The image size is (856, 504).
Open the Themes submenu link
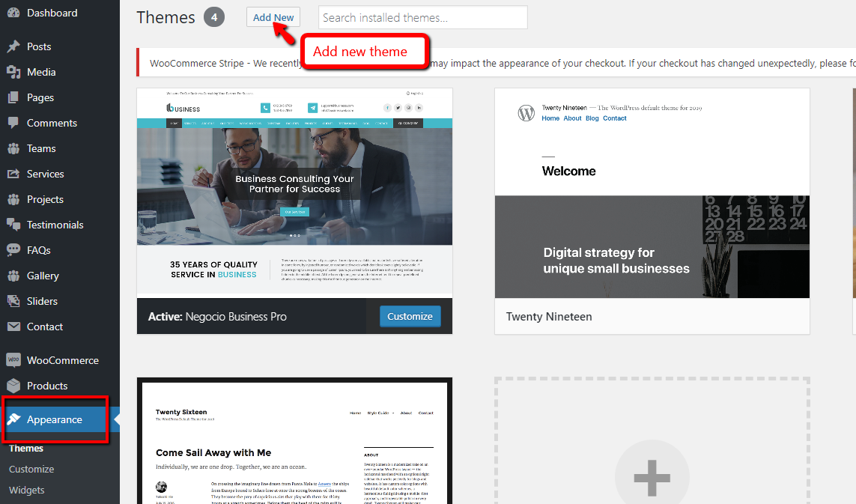(x=26, y=449)
